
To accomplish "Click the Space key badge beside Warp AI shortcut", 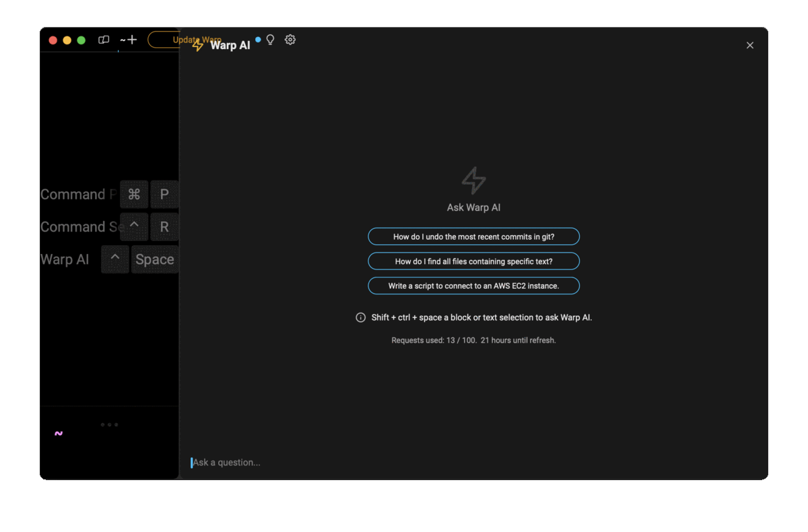I will click(154, 259).
